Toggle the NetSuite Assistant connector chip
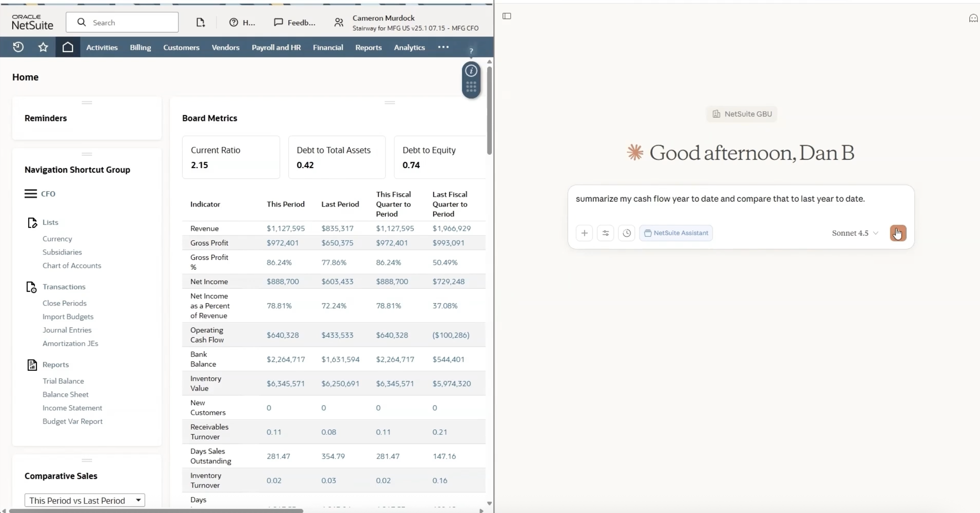 point(676,233)
